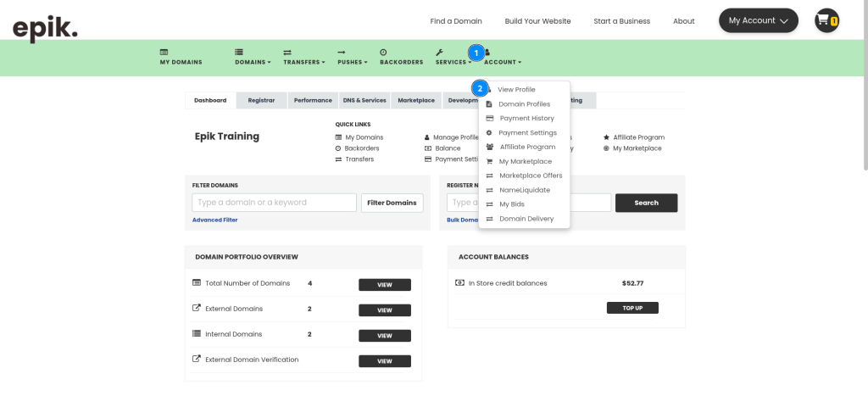
Task: Switch to the DNS & Services tab
Action: [364, 100]
